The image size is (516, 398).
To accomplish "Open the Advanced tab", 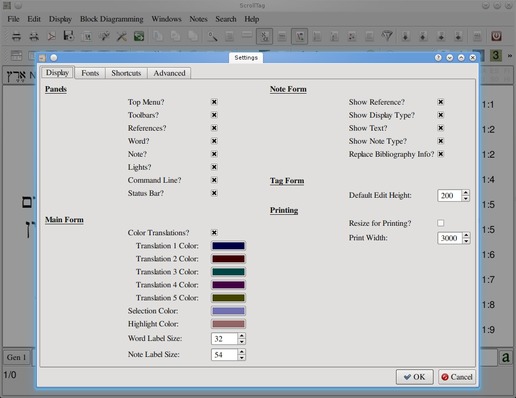I will click(x=169, y=73).
